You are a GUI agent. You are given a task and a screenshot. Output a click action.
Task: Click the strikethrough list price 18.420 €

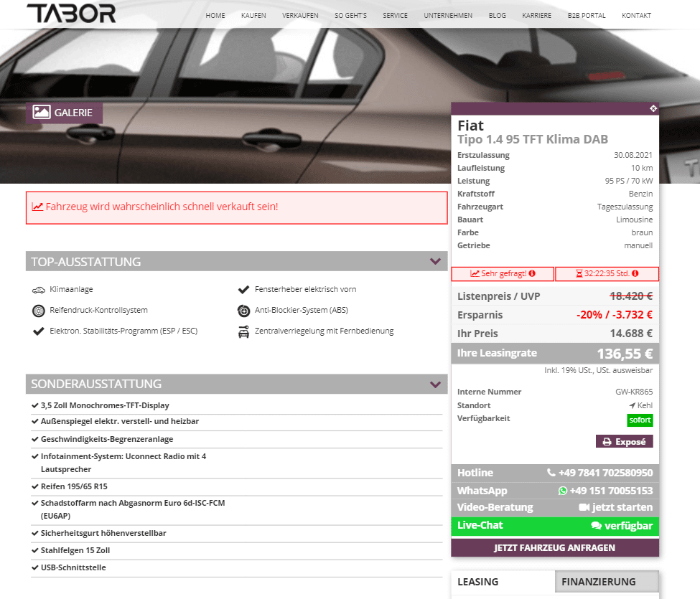tap(631, 296)
